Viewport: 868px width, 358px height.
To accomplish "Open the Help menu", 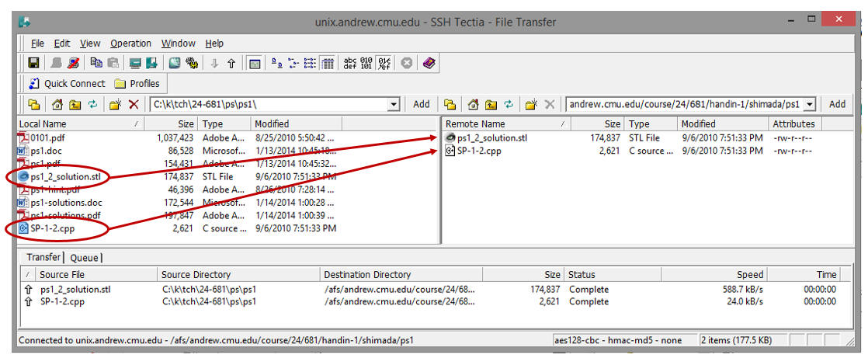I will (214, 43).
